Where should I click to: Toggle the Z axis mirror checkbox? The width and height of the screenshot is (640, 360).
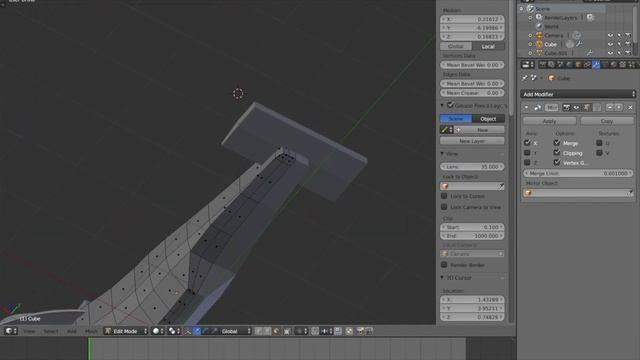click(x=527, y=162)
